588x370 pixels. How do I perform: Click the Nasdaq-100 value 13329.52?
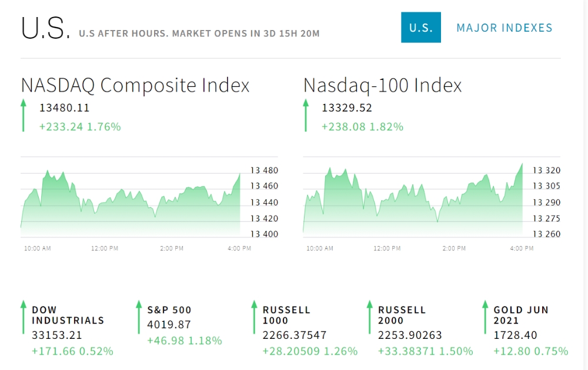347,108
